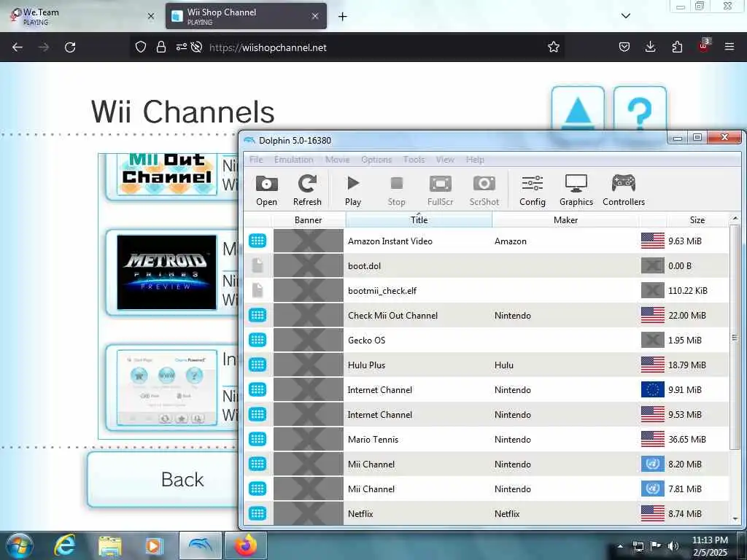This screenshot has height=560, width=747.
Task: Click the EU flag in Internet Channel row
Action: [x=653, y=389]
